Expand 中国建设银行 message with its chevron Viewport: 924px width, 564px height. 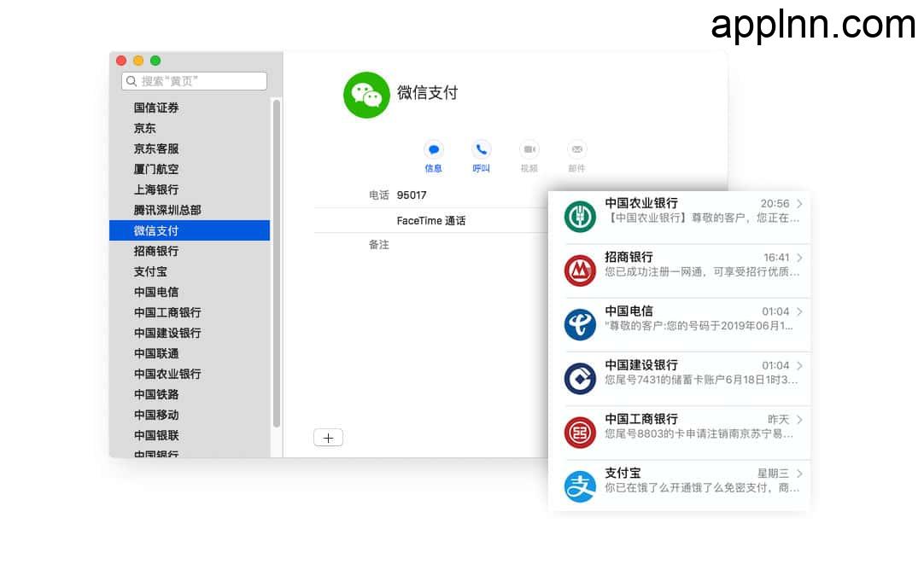[799, 365]
